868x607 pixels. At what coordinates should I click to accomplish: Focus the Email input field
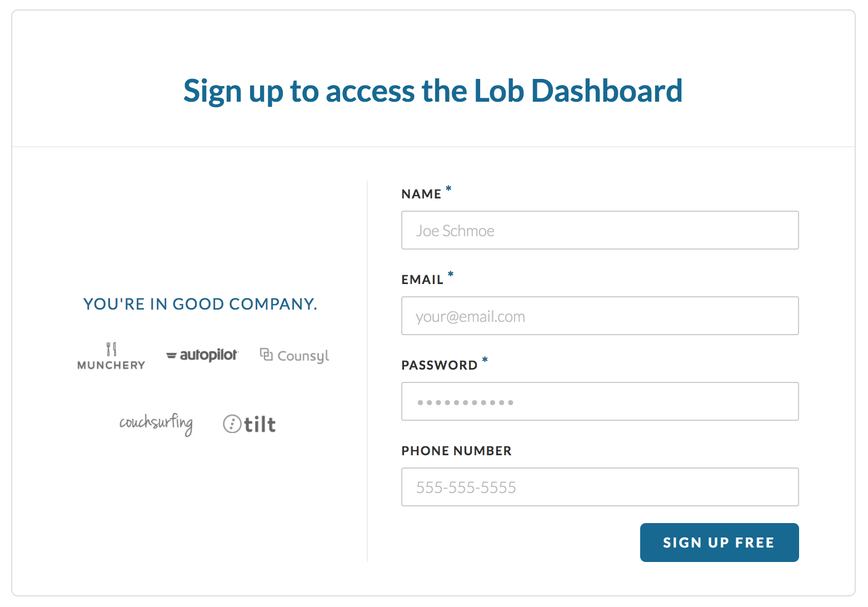click(600, 316)
